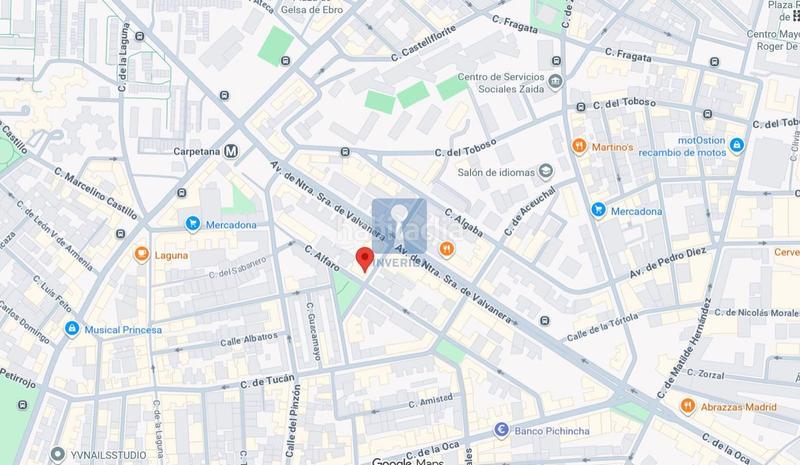Click Salón de idiomas school icon
The image size is (800, 465).
point(546,172)
